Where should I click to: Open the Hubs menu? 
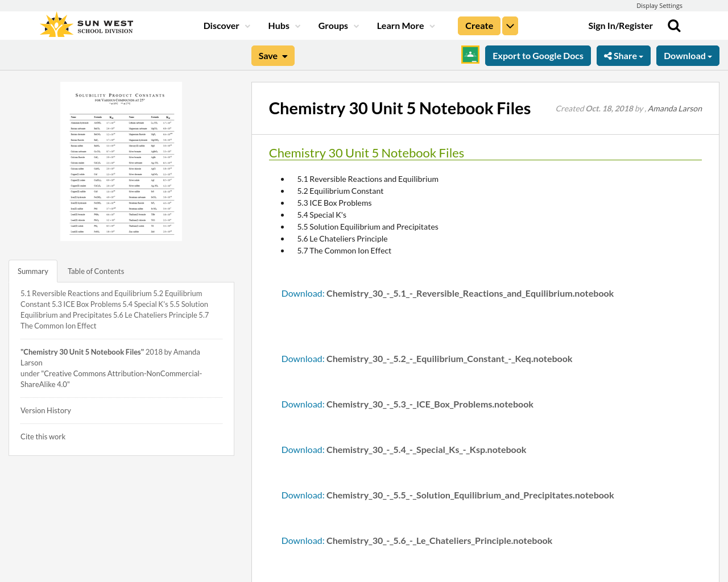pos(284,26)
